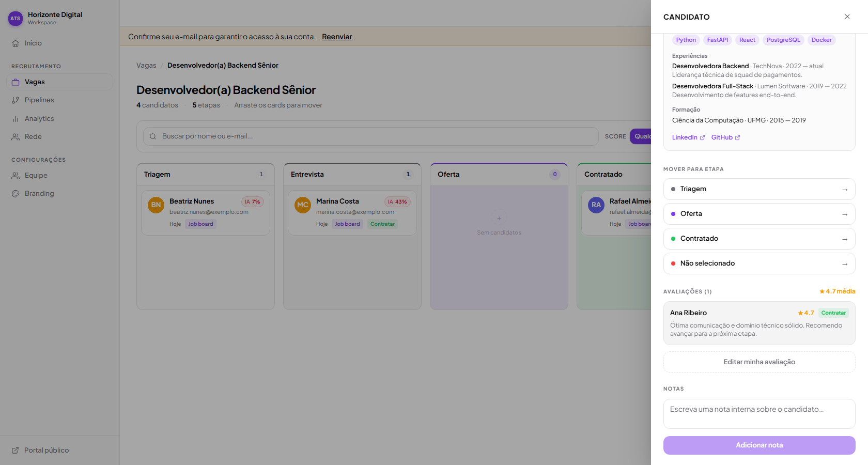Open the LinkedIn profile link
Screen dimensions: 868x465
coord(688,137)
